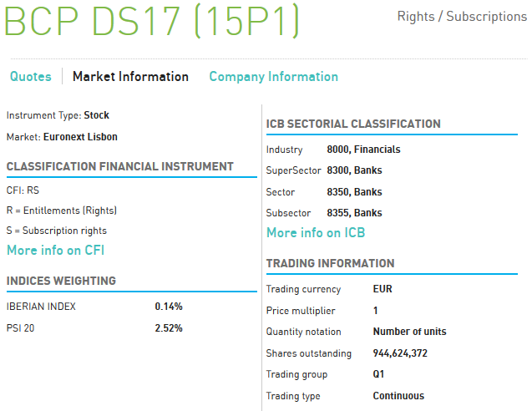Click the Subsector value 8355, Banks
This screenshot has height=411, width=532.
point(354,213)
